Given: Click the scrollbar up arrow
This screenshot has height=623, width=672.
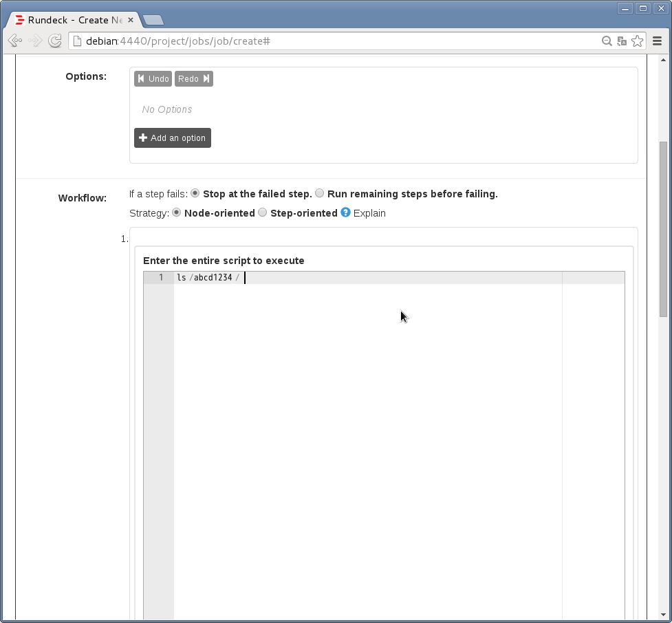Looking at the screenshot, I should [663, 60].
